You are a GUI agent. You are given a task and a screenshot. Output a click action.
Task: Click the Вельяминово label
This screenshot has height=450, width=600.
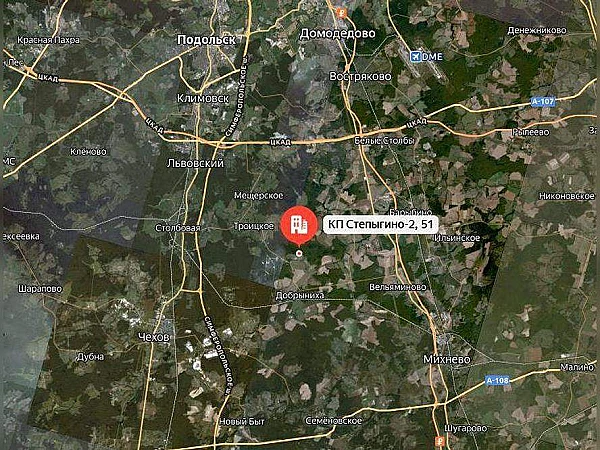tap(398, 287)
